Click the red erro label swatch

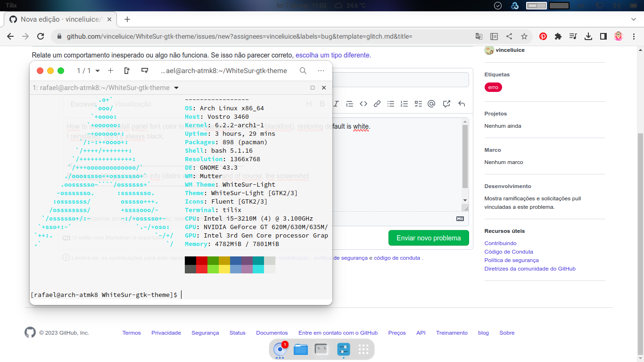pyautogui.click(x=493, y=87)
